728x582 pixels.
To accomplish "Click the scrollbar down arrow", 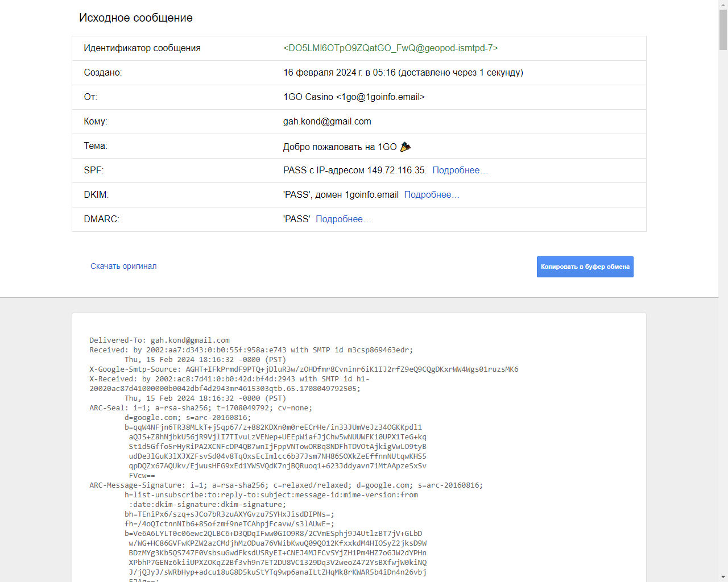I will 723,577.
